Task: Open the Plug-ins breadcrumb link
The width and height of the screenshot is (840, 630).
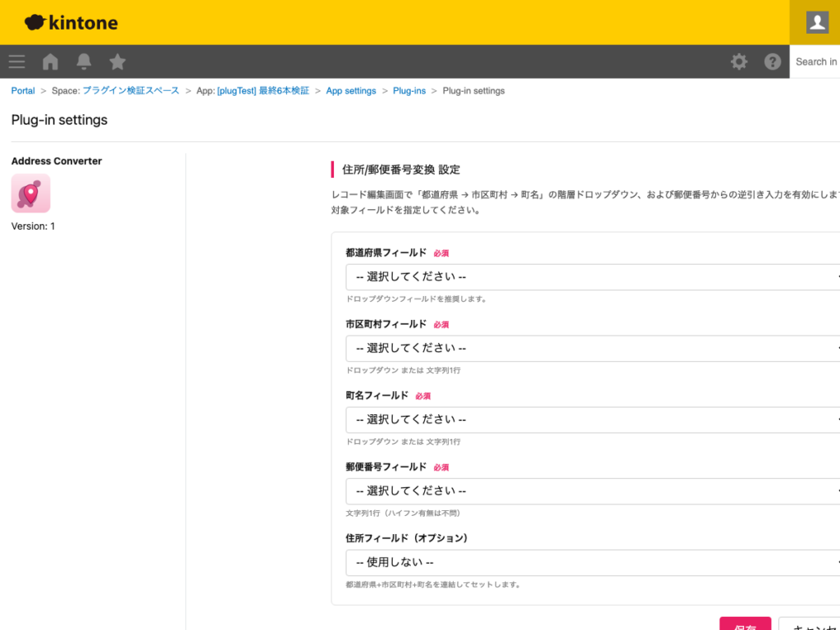Action: point(409,90)
